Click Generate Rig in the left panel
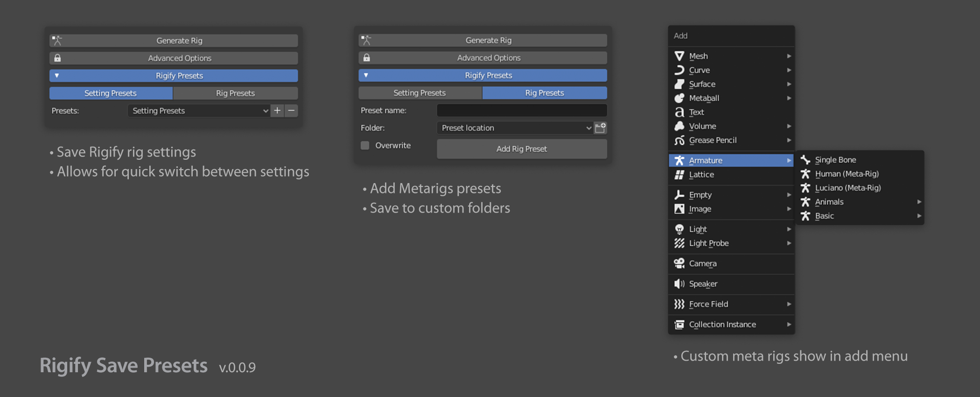This screenshot has height=397, width=980. [174, 41]
